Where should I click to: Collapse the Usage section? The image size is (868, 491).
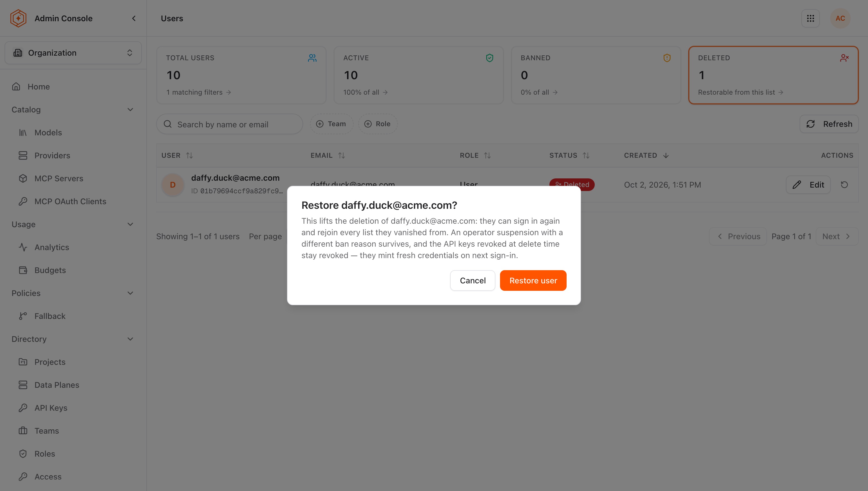[130, 224]
